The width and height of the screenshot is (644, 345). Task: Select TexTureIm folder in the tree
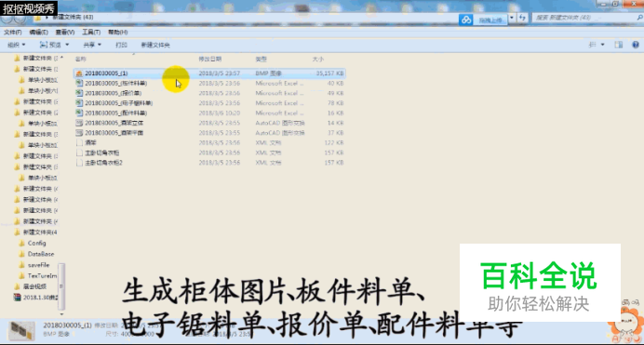tap(42, 275)
